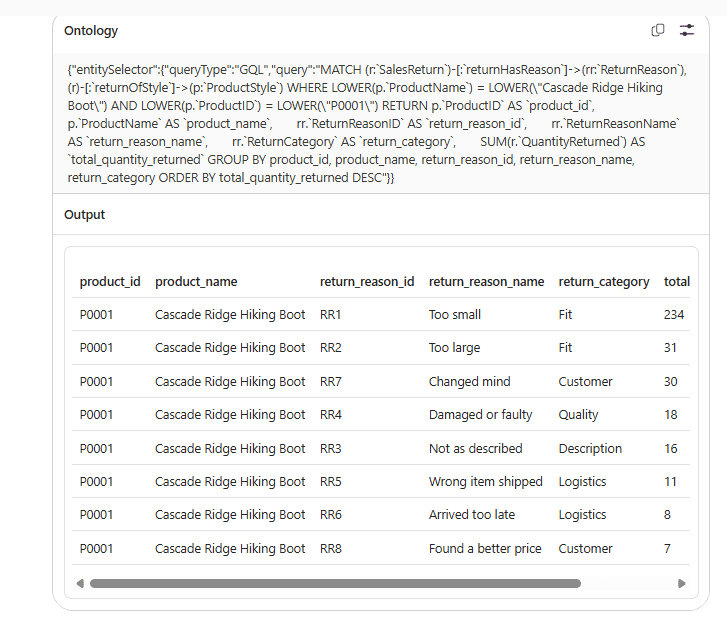Select the RR8 return reason id cell
This screenshot has height=628, width=727.
331,548
